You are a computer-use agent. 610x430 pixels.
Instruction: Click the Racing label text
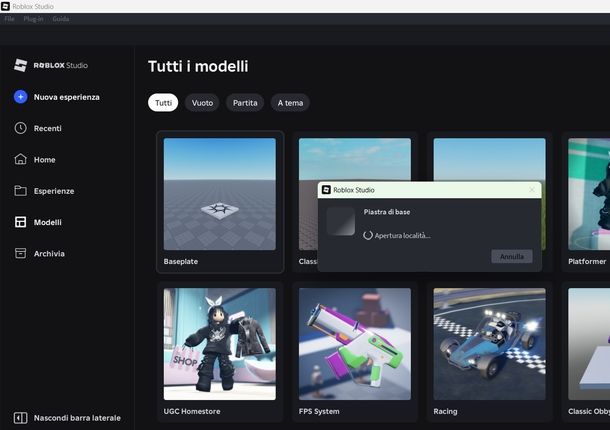445,411
